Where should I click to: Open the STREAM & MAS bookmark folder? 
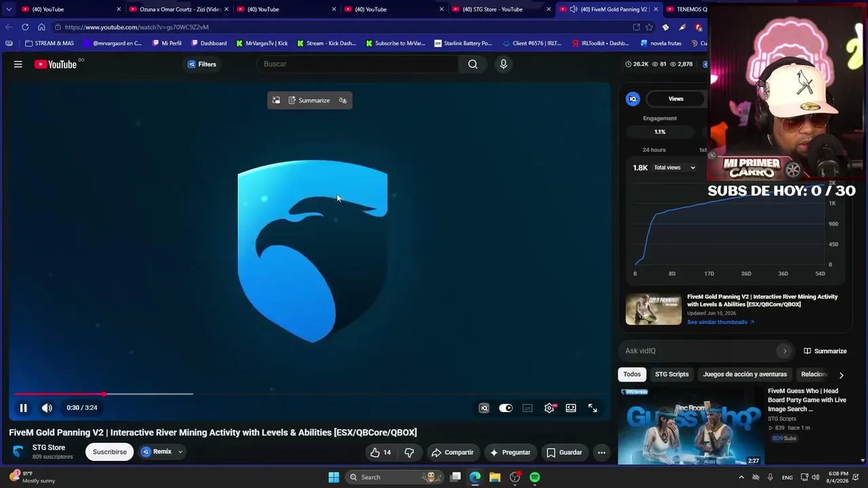(x=49, y=43)
